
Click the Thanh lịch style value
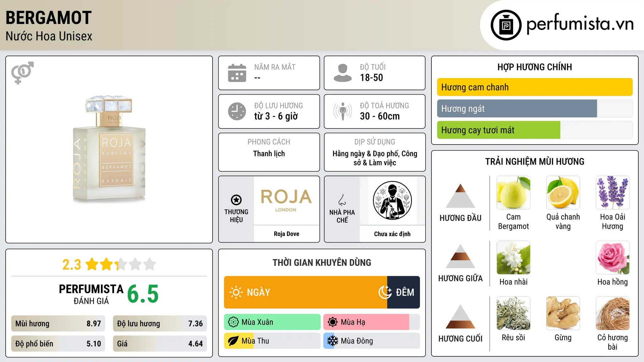[269, 154]
